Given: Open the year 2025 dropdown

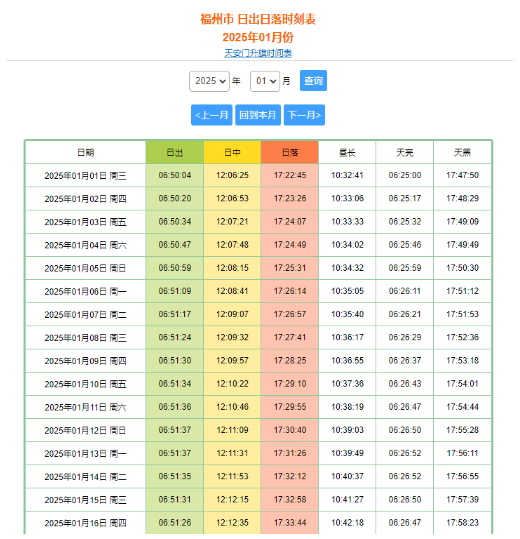Looking at the screenshot, I should (x=209, y=81).
